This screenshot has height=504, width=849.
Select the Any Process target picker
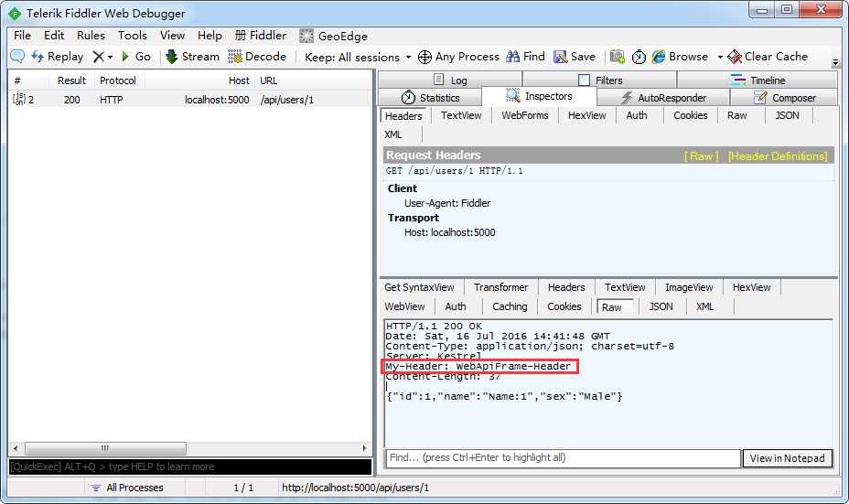click(x=458, y=57)
